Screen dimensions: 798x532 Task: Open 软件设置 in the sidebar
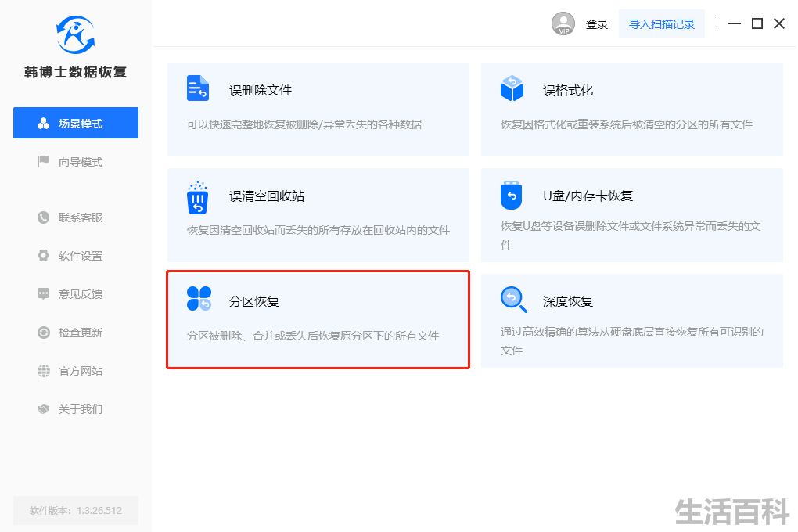(x=81, y=256)
